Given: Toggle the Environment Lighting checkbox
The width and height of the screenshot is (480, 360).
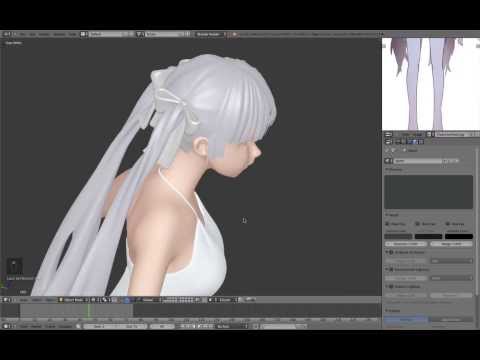Looking at the screenshot, I should point(392,269).
